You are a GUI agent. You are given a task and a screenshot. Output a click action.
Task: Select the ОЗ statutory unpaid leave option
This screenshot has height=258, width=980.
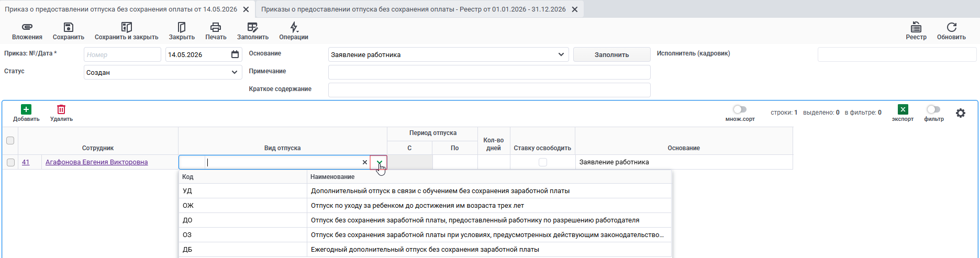(425, 235)
